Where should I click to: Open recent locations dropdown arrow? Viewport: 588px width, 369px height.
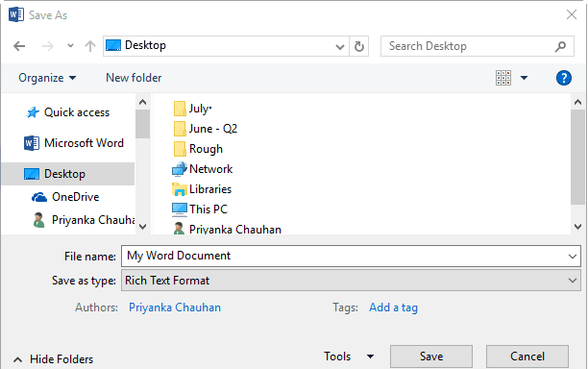[70, 46]
